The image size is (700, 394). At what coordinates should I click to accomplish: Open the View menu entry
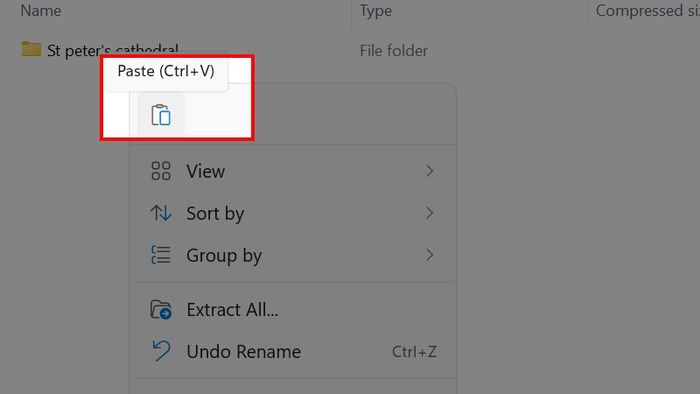point(294,171)
